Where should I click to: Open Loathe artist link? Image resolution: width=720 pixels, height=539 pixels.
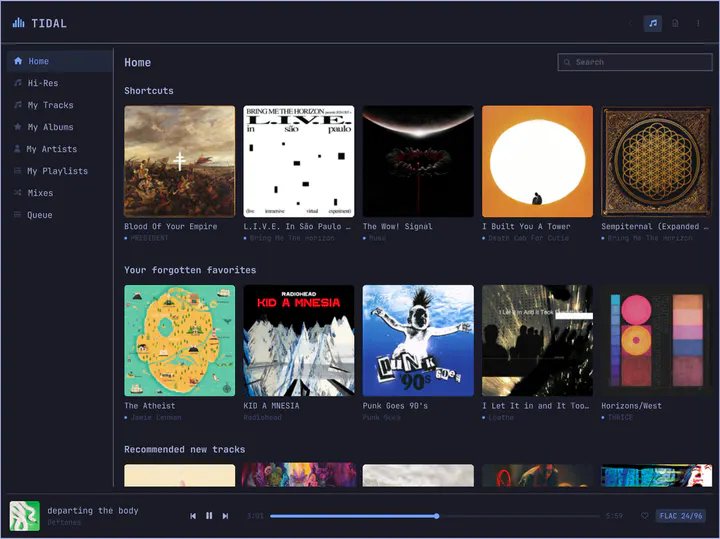[x=501, y=418]
